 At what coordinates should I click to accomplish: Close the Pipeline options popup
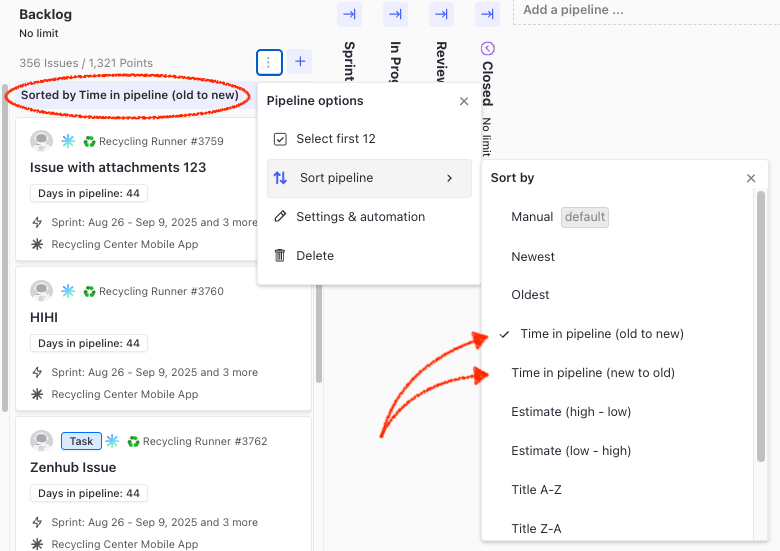[x=463, y=101]
